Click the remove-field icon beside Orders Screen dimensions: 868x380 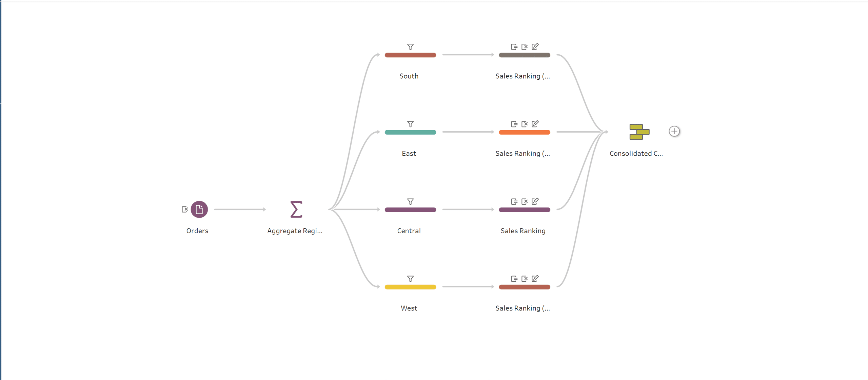coord(185,209)
